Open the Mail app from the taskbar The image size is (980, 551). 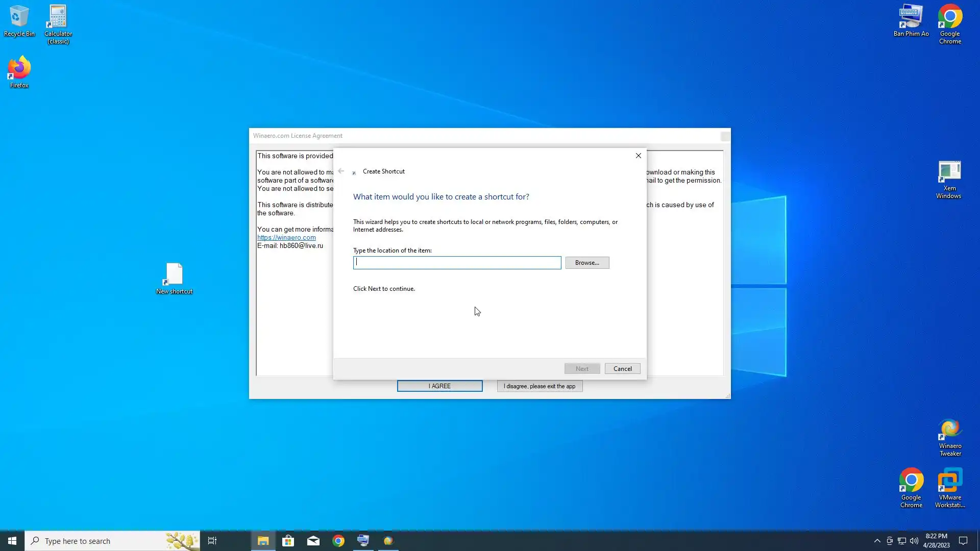(x=313, y=541)
